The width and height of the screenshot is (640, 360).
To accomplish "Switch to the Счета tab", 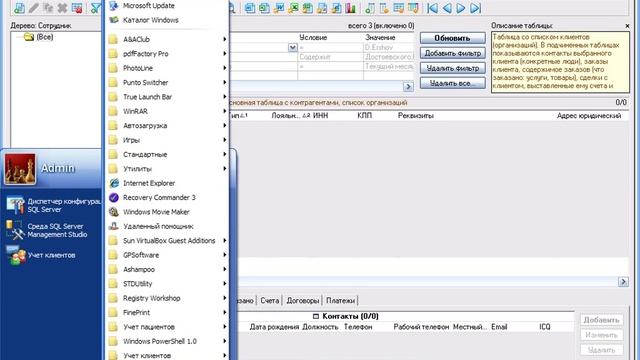I will click(x=270, y=301).
